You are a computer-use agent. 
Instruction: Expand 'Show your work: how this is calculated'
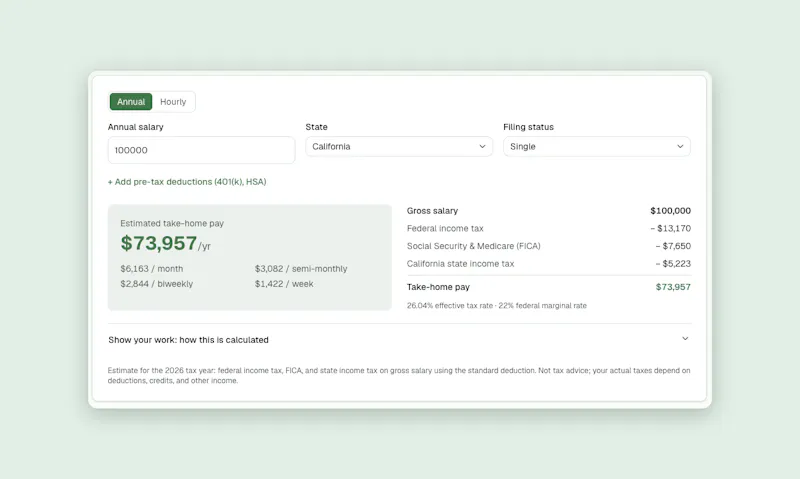point(399,340)
